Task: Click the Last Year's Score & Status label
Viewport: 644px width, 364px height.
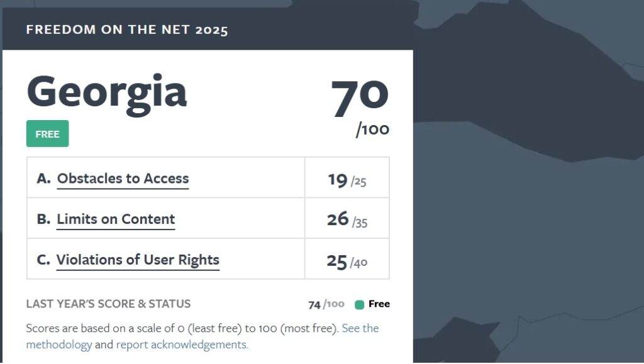Action: tap(108, 304)
